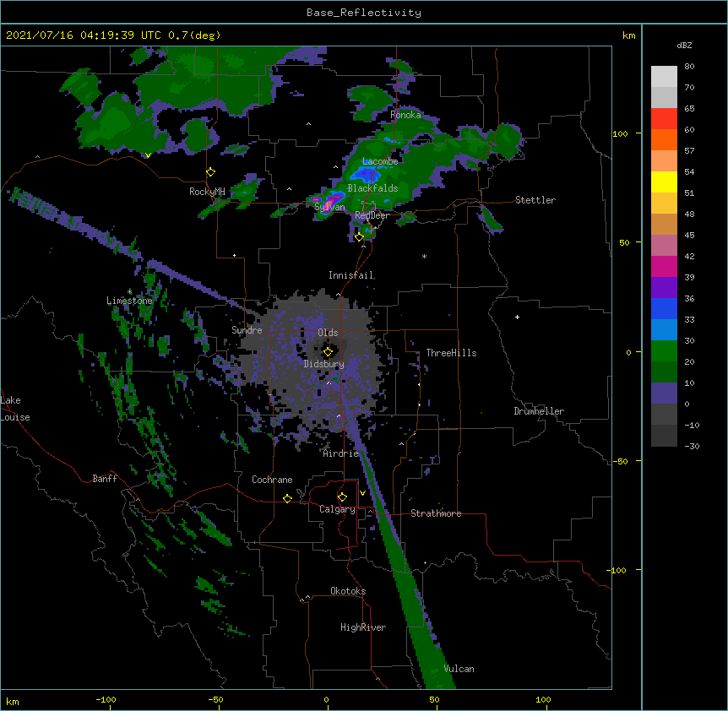This screenshot has height=711, width=728.
Task: Click the Cochrane label
Action: pyautogui.click(x=272, y=480)
